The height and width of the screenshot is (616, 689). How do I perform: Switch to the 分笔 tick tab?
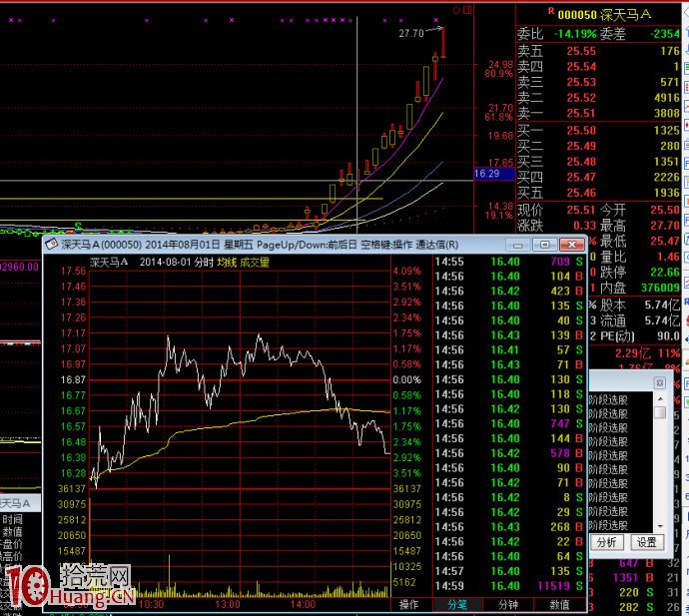click(x=457, y=605)
